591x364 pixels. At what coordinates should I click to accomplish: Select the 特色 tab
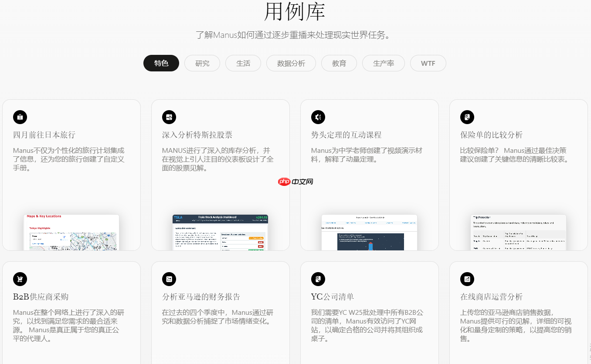pos(161,63)
